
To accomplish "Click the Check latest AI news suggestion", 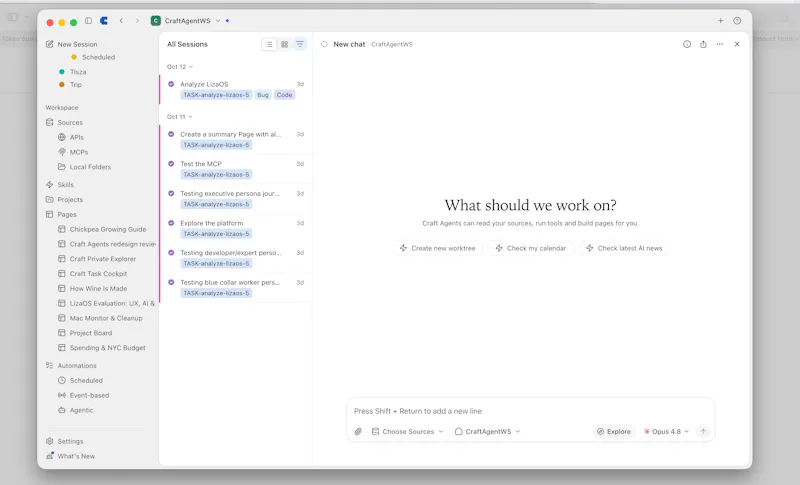I will click(x=624, y=248).
